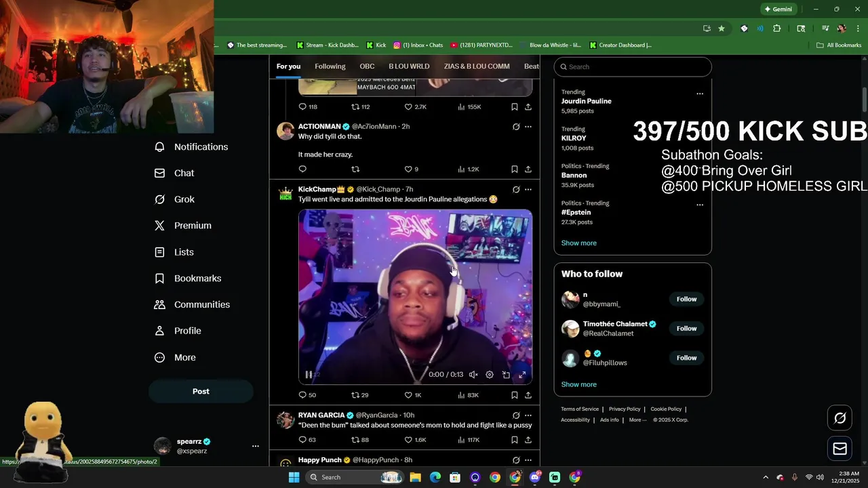868x488 pixels.
Task: Enable picture-in-picture on the video
Action: pyautogui.click(x=506, y=375)
